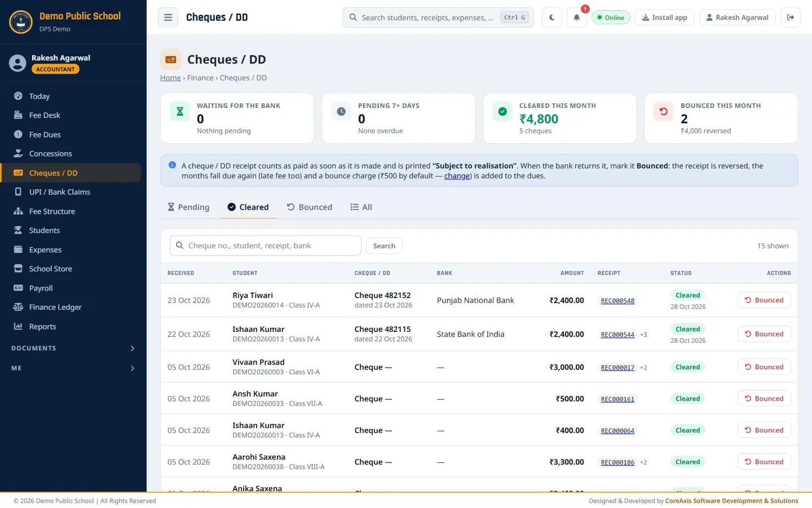812x508 pixels.
Task: Expand the ME section
Action: coord(73,368)
